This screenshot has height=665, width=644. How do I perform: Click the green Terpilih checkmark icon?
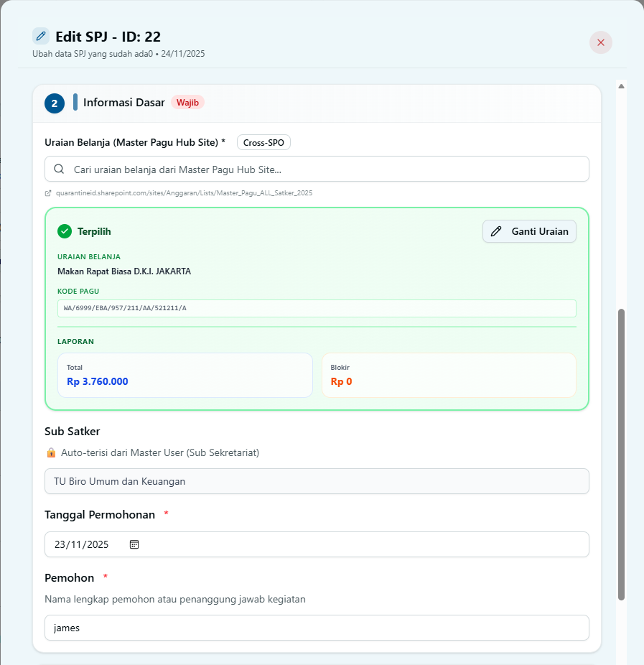click(65, 231)
